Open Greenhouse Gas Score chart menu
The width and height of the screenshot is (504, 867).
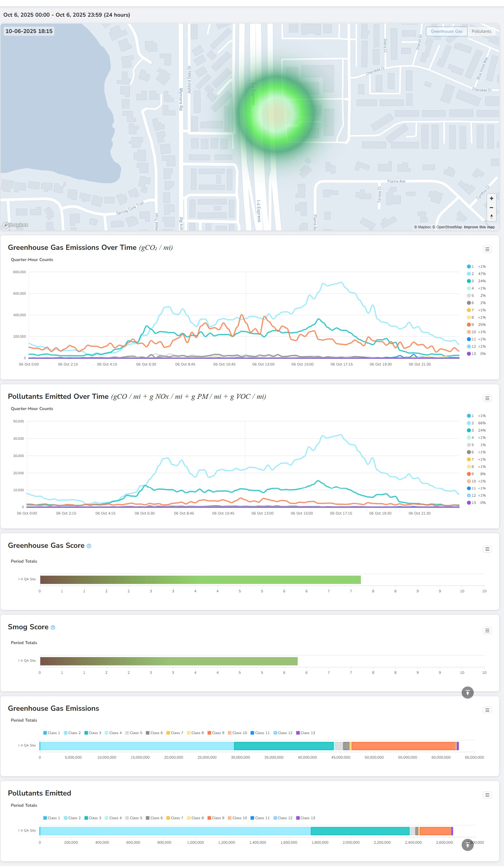coord(487,549)
